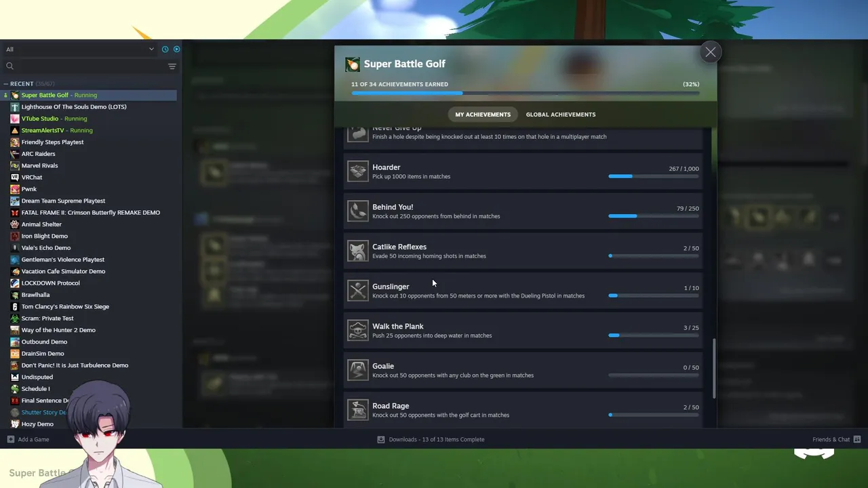
Task: Select Way of the Hunter 2 Demo
Action: point(58,330)
